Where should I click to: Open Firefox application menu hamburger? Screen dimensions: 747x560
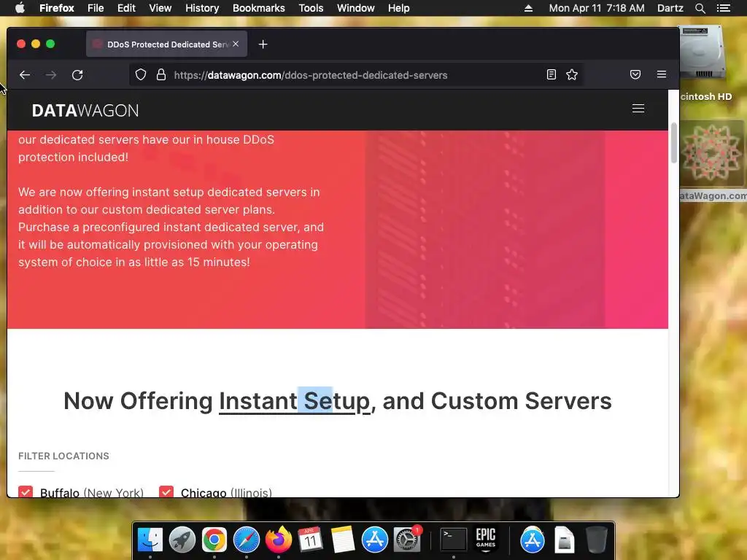(661, 74)
